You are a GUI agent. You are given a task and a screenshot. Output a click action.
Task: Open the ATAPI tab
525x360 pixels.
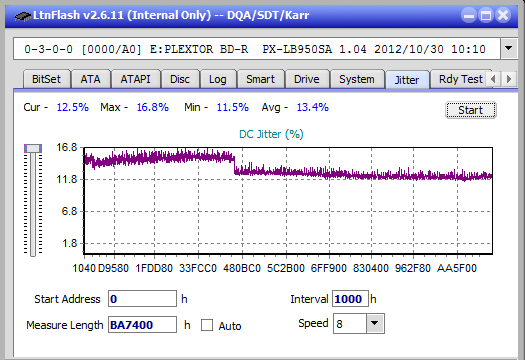click(135, 79)
